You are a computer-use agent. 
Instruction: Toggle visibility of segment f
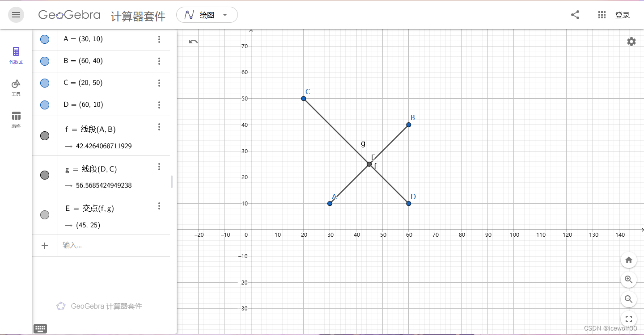(45, 136)
